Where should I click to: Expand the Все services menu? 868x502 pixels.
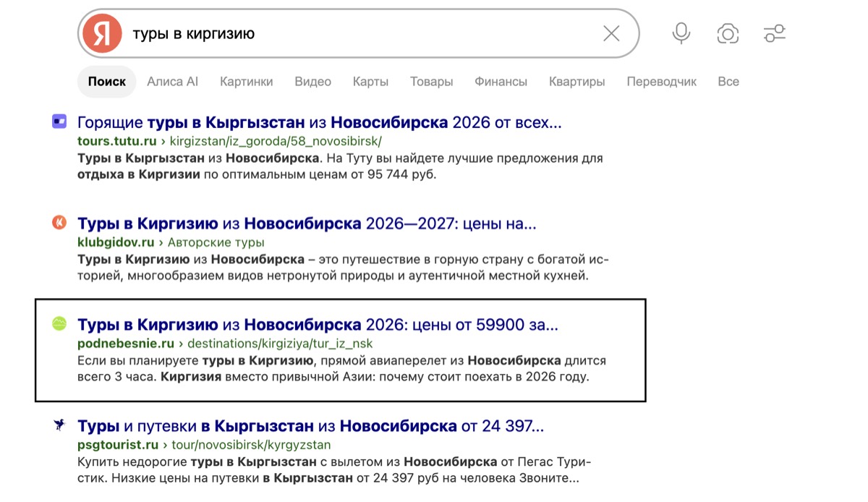pyautogui.click(x=728, y=82)
